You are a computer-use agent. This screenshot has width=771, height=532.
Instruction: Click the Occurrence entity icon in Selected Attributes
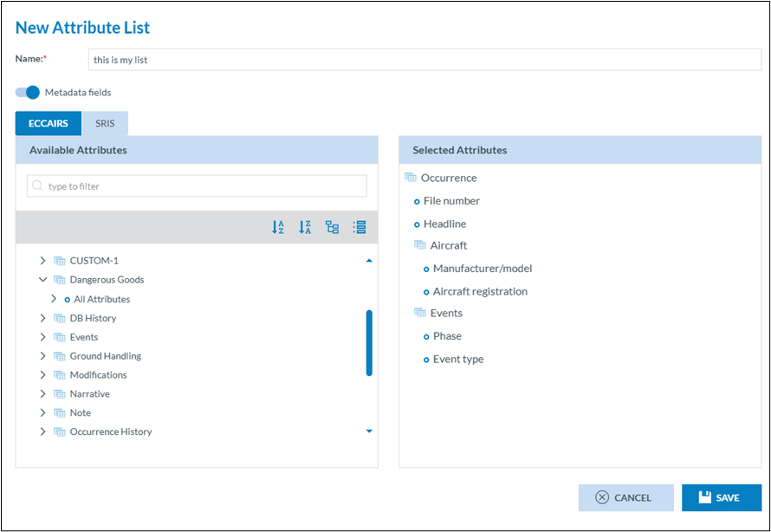(x=411, y=178)
